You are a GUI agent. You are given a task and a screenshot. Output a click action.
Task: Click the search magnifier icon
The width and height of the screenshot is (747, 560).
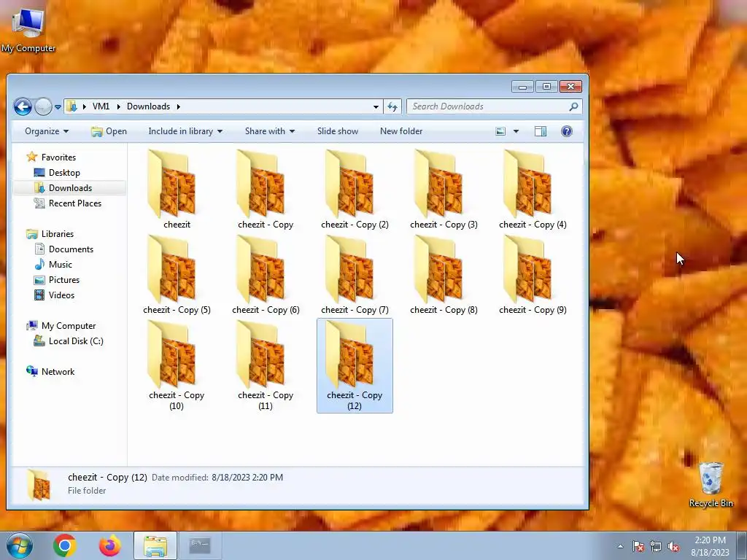(x=573, y=106)
